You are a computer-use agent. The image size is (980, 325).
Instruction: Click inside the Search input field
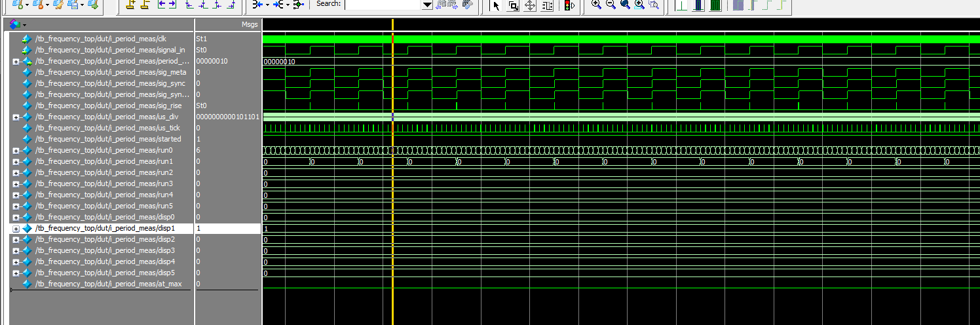pyautogui.click(x=382, y=5)
